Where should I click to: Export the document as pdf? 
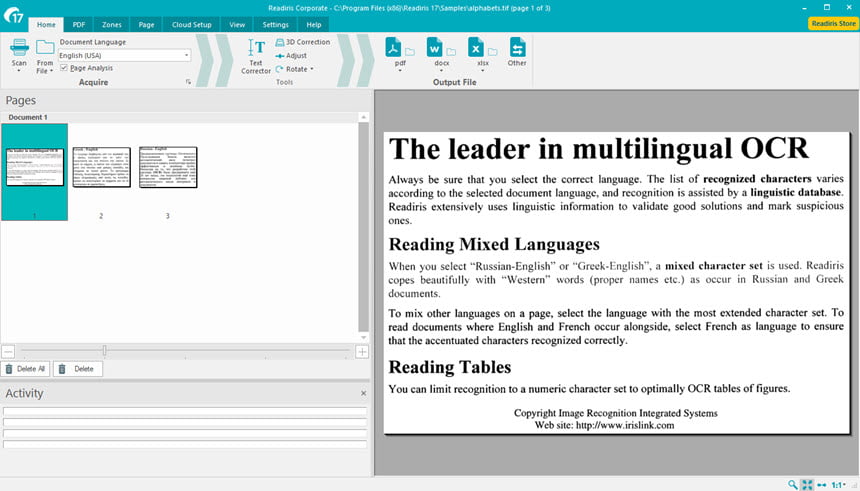click(x=393, y=47)
